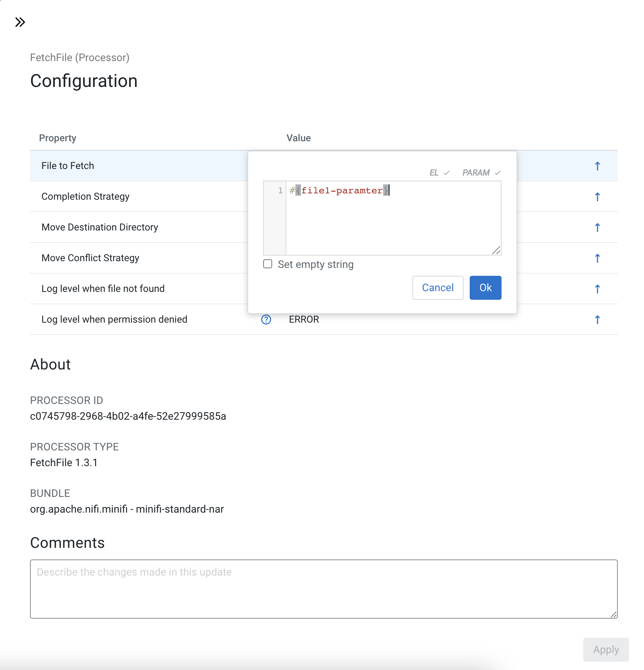Select the File to Fetch property row

click(139, 166)
